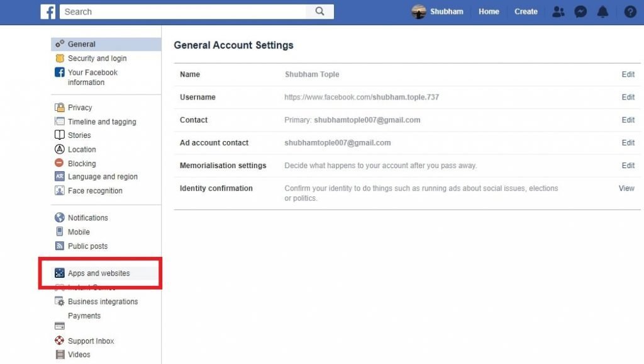This screenshot has height=364, width=644.
Task: Type in the Facebook Search field
Action: pos(182,11)
